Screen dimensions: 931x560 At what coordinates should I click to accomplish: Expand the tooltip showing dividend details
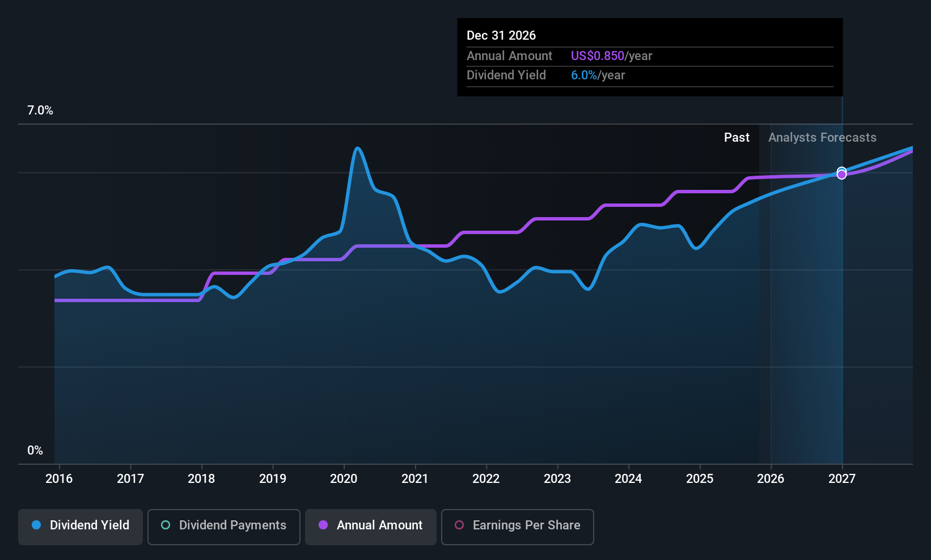pos(649,57)
